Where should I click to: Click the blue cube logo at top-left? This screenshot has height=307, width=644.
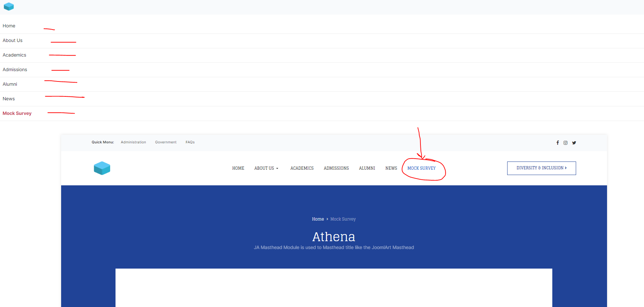(x=9, y=6)
